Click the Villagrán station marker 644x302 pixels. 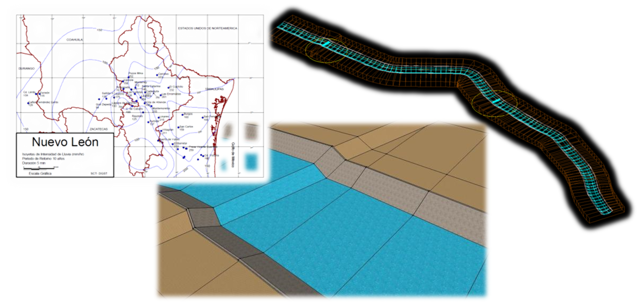(x=161, y=130)
